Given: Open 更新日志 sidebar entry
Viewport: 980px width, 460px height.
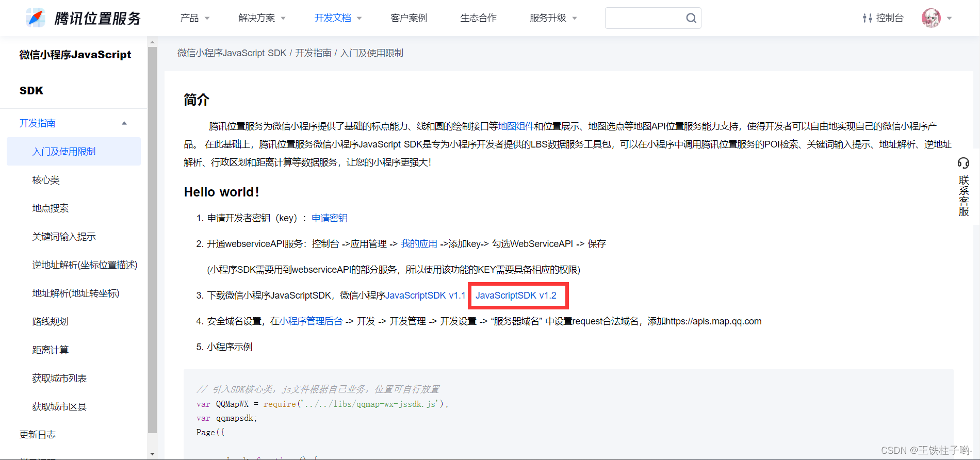Looking at the screenshot, I should click(x=38, y=435).
